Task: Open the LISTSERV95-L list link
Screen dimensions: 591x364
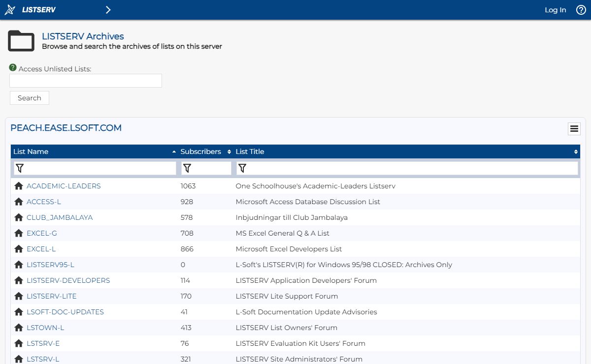Action: (50, 265)
